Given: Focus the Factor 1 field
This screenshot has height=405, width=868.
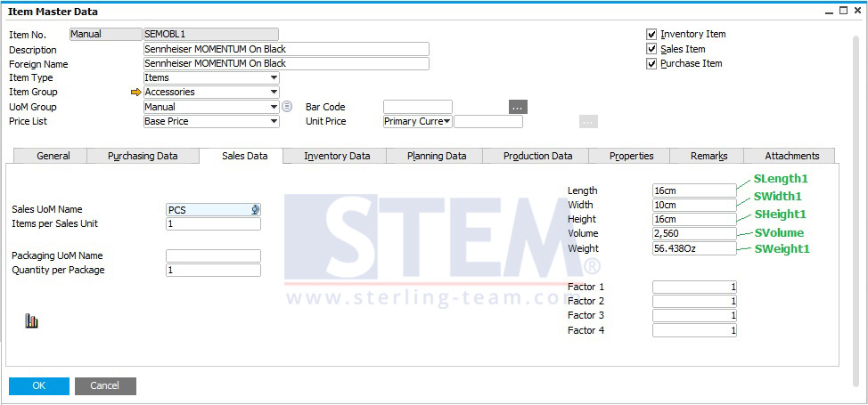Looking at the screenshot, I should 695,288.
